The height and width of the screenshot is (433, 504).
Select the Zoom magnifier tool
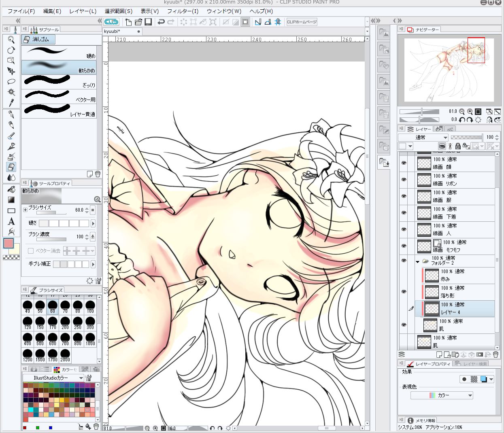click(11, 39)
